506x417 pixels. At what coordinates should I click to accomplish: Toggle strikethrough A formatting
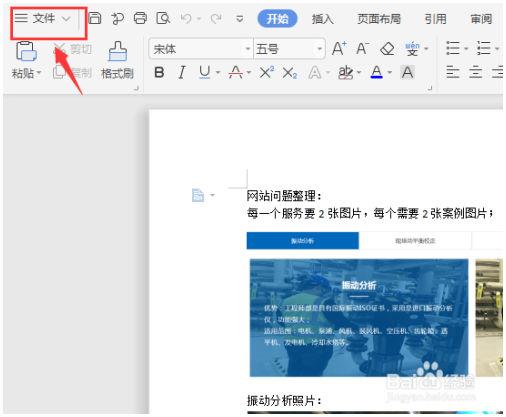236,72
